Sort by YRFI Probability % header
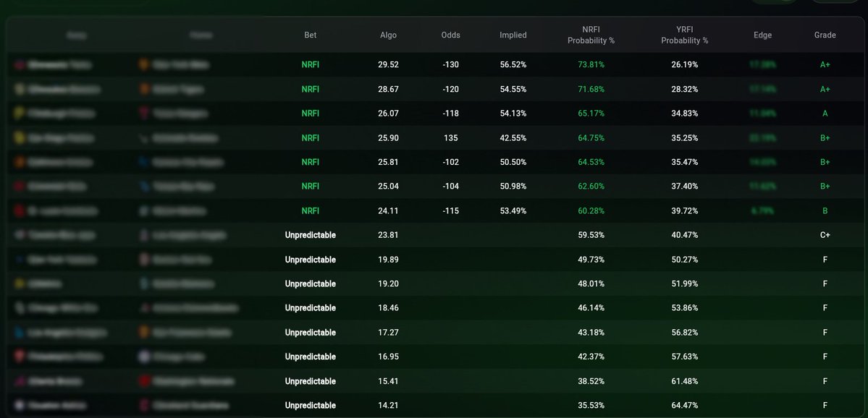The width and height of the screenshot is (868, 418). coord(684,35)
